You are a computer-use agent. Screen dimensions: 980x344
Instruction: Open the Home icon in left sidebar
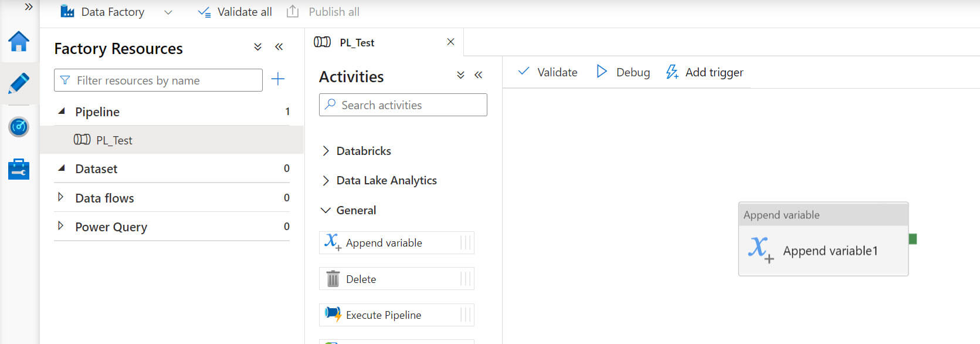coord(19,42)
